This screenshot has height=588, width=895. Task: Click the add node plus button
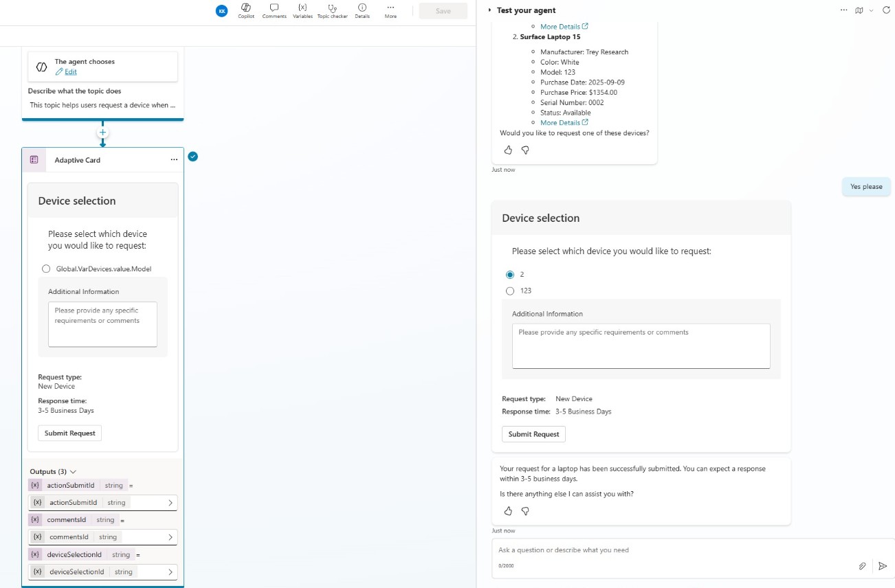(x=102, y=133)
